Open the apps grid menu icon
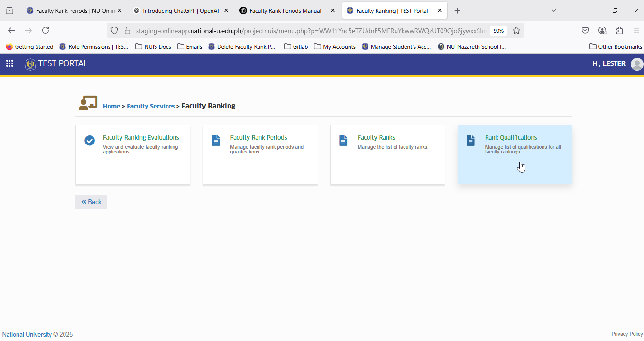The image size is (644, 341). (x=9, y=63)
